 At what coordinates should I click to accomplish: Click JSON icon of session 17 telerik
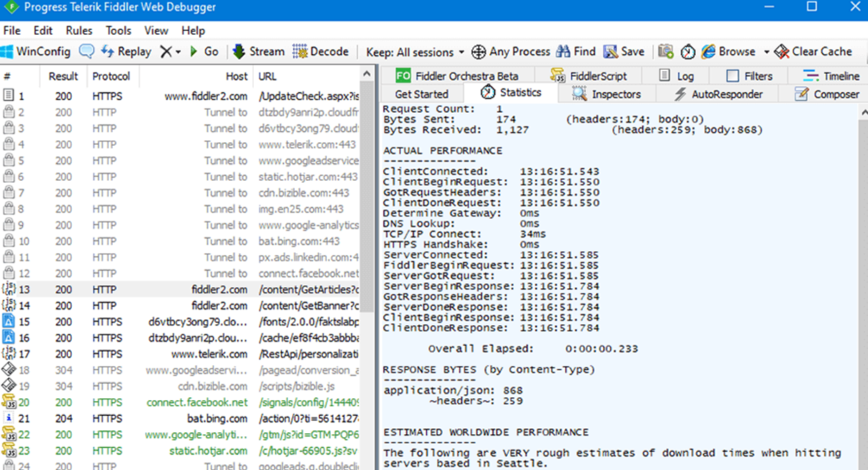[x=8, y=353]
